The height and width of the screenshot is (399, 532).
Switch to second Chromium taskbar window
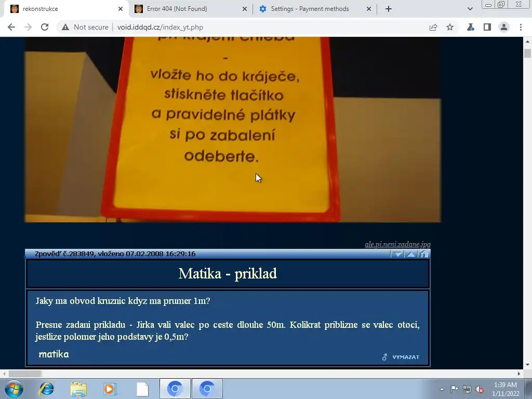click(207, 389)
